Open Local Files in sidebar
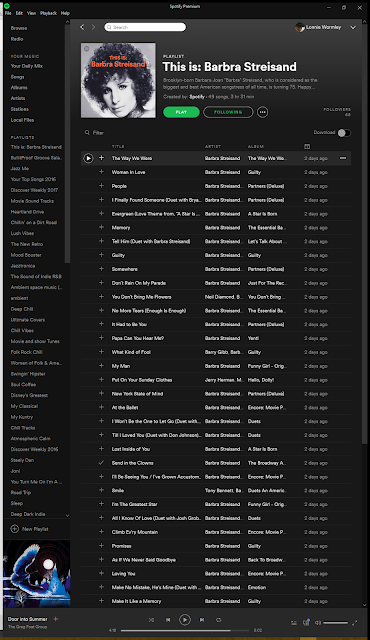Viewport: 370px width, 640px height. tap(22, 120)
